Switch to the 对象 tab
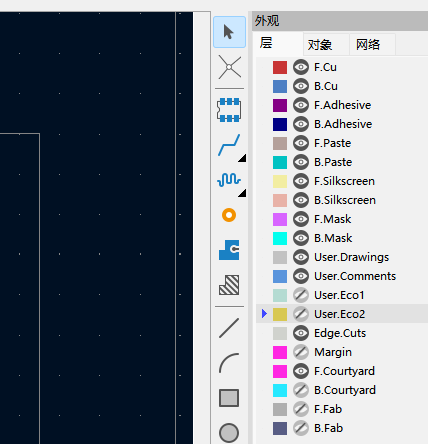The width and height of the screenshot is (428, 444). [x=320, y=44]
